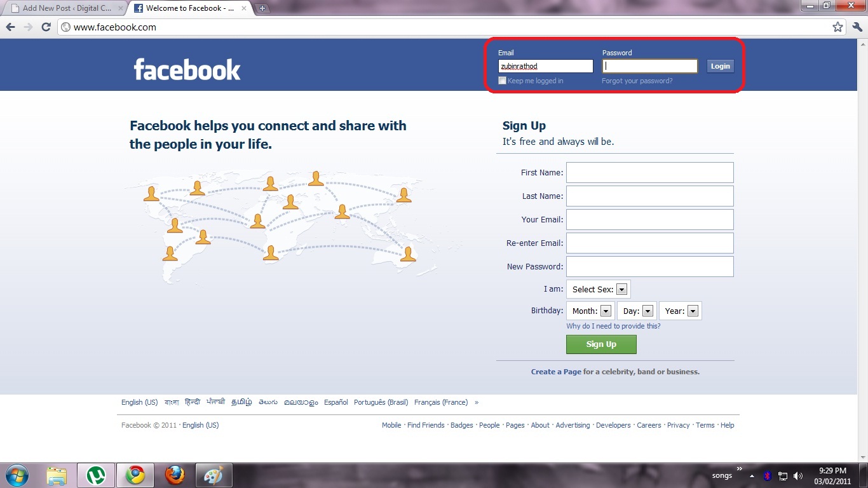This screenshot has width=868, height=488.
Task: Click the First Name input field
Action: (650, 172)
